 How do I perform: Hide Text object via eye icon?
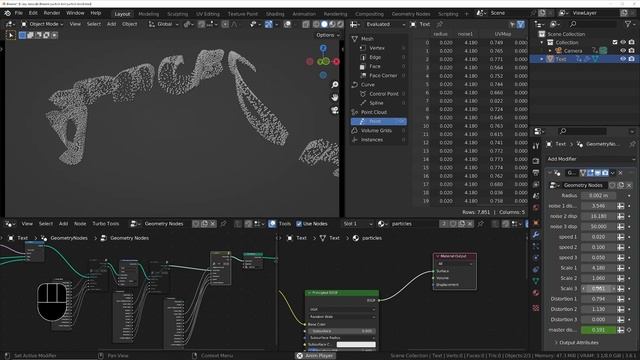coord(623,59)
